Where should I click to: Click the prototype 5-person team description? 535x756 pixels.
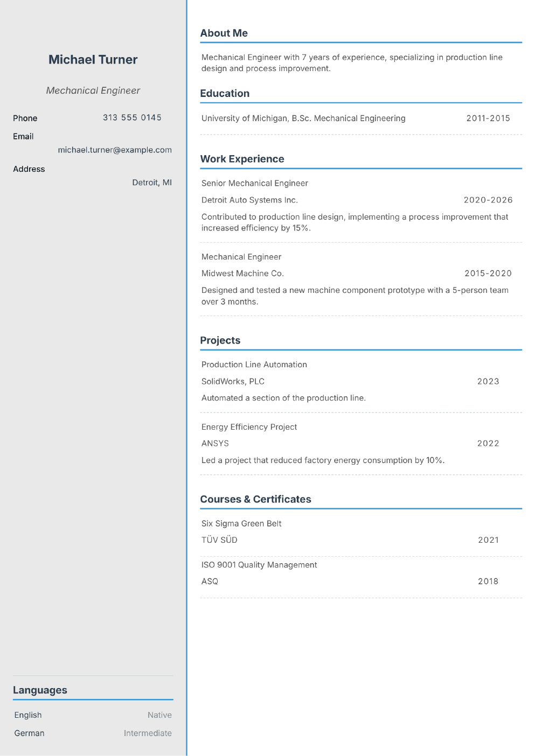tap(355, 296)
